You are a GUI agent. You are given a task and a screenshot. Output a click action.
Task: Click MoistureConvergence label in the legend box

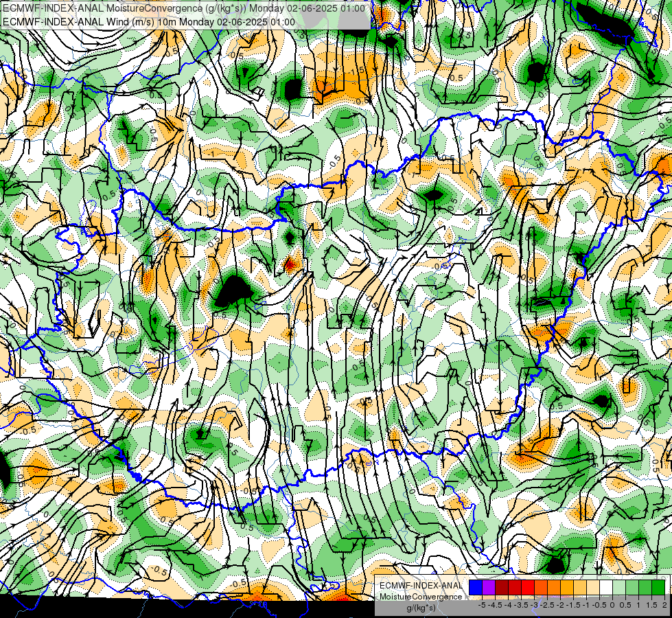pyautogui.click(x=421, y=597)
